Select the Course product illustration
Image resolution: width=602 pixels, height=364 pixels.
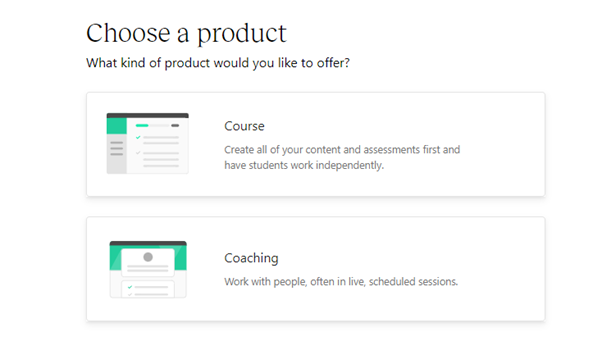click(147, 144)
